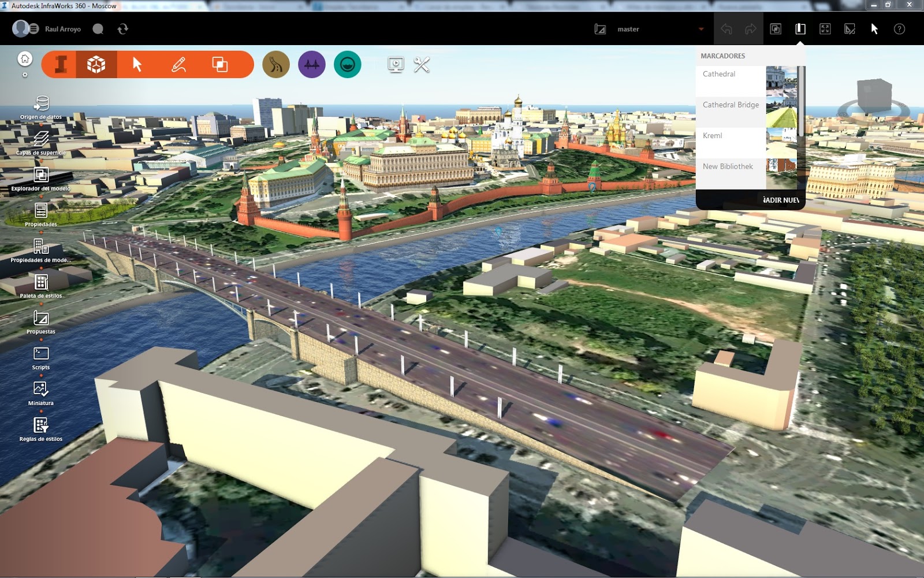Open the Explorador del modelo panel
Screen dimensions: 924x578
(40, 173)
